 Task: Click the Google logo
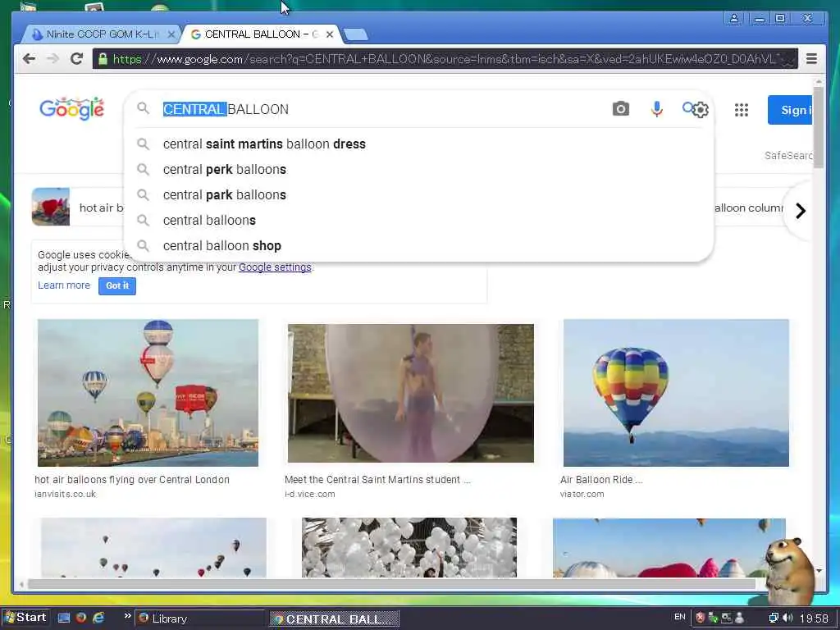72,109
